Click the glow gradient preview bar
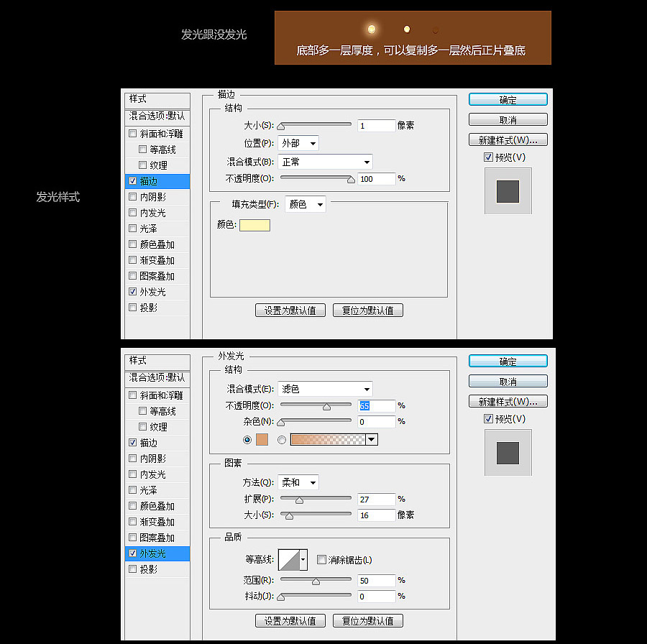647x644 pixels. (328, 439)
